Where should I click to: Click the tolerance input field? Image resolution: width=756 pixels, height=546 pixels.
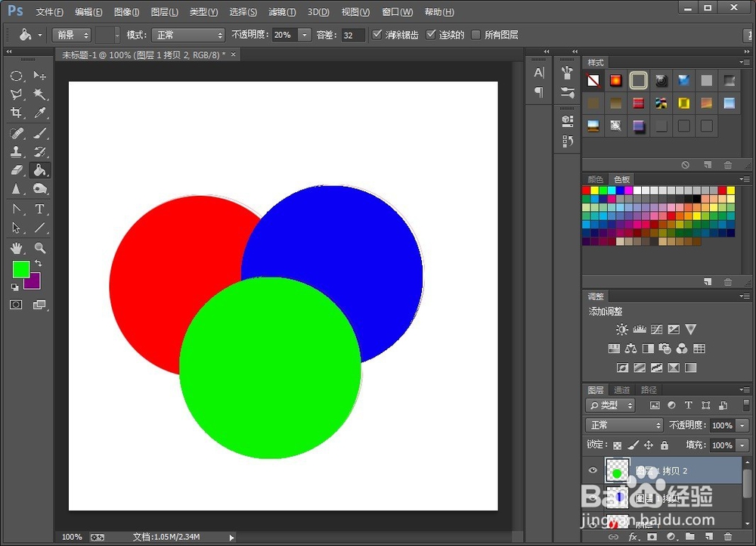pos(352,35)
